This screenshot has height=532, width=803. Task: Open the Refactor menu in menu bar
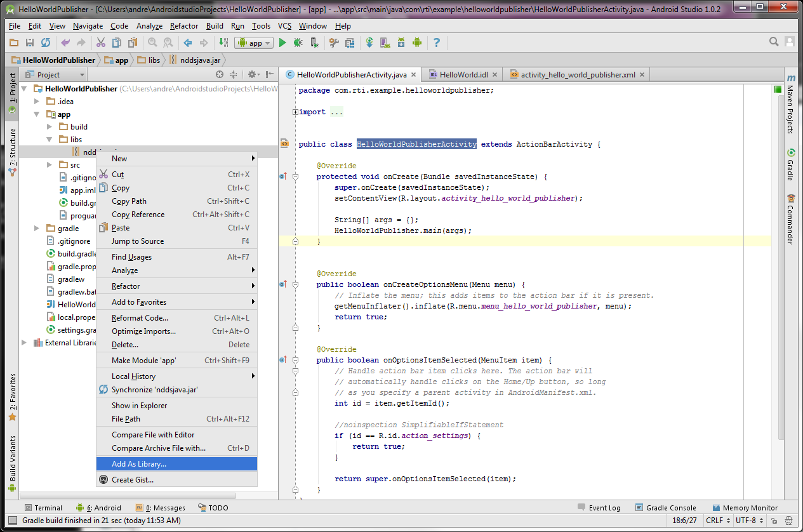[x=184, y=26]
